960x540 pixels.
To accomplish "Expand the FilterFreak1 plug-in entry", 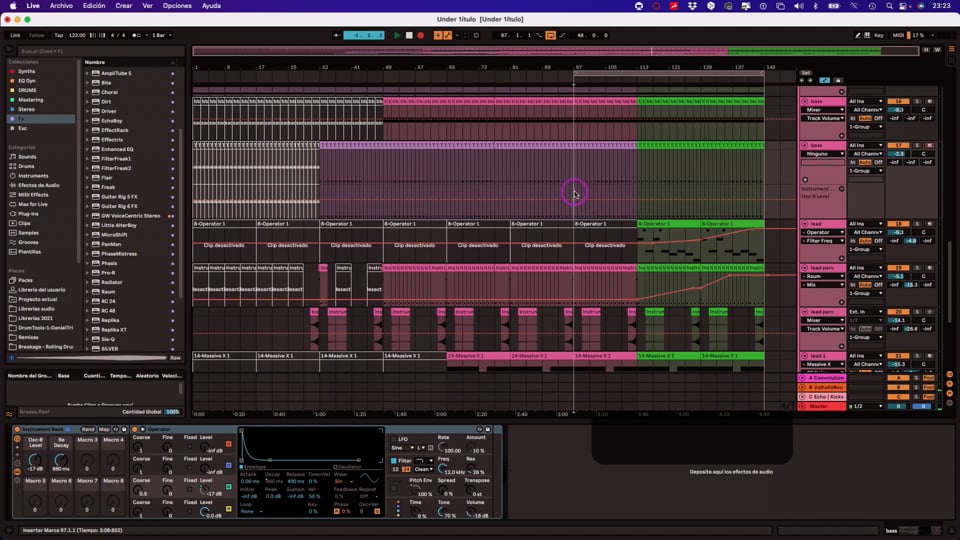I will (x=87, y=159).
